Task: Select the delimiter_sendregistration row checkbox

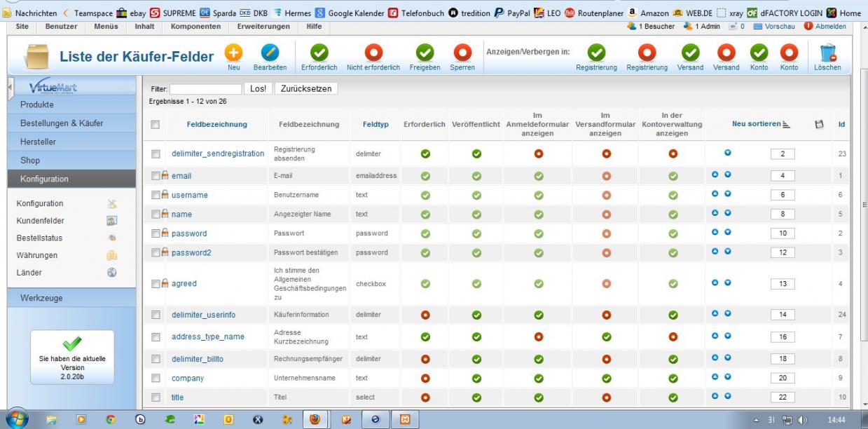Action: point(156,154)
